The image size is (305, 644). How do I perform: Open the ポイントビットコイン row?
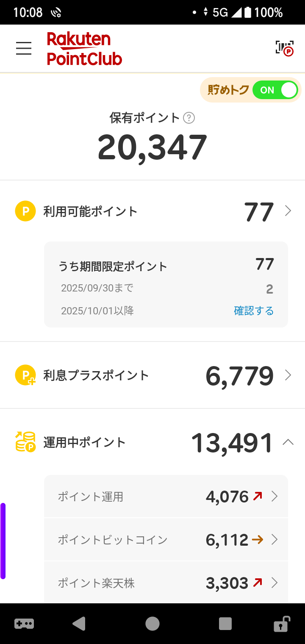[x=166, y=540]
